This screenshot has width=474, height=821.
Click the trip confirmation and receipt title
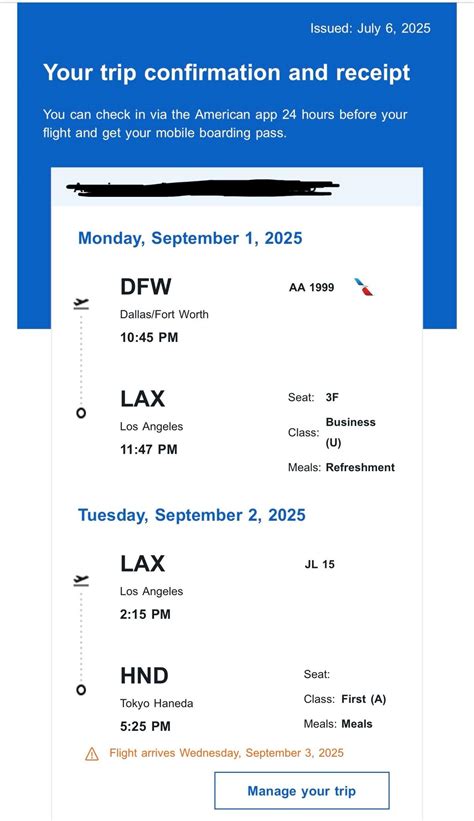point(227,73)
